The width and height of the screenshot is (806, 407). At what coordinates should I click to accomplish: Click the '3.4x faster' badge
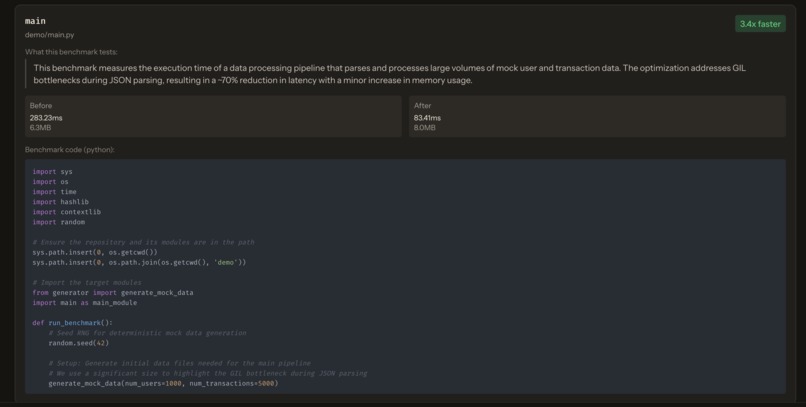pos(760,24)
